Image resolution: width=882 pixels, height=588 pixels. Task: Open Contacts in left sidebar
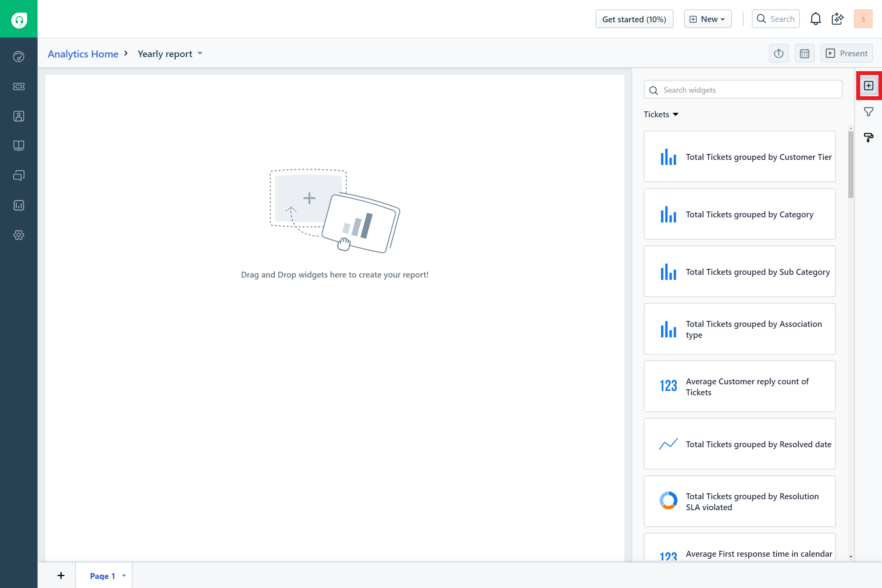(19, 116)
